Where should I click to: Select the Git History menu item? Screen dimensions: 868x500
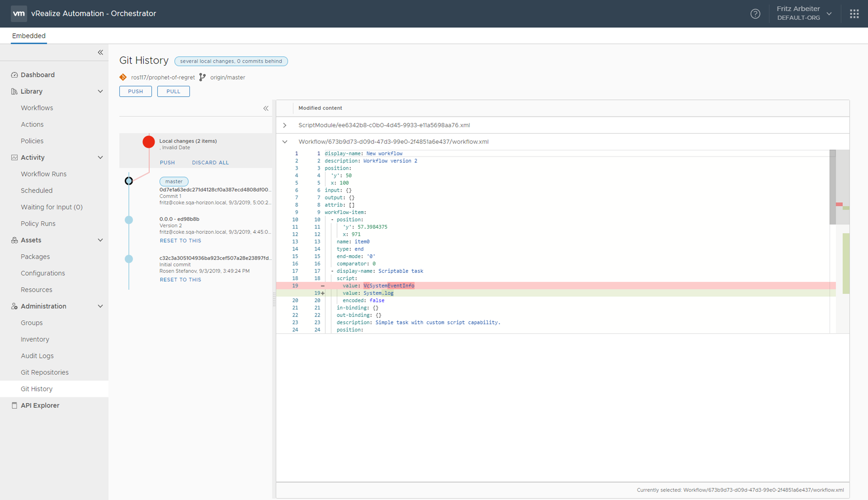coord(37,388)
